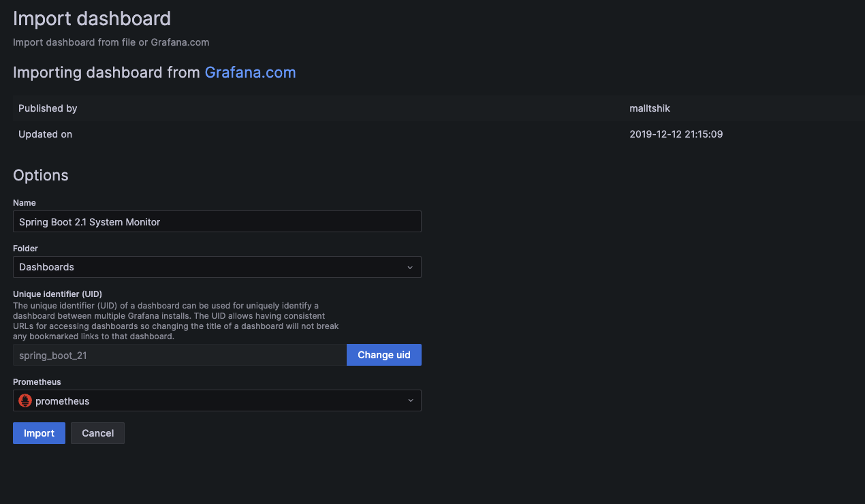Click the Import dashboard page heading
Viewport: 865px width, 504px height.
tap(92, 18)
